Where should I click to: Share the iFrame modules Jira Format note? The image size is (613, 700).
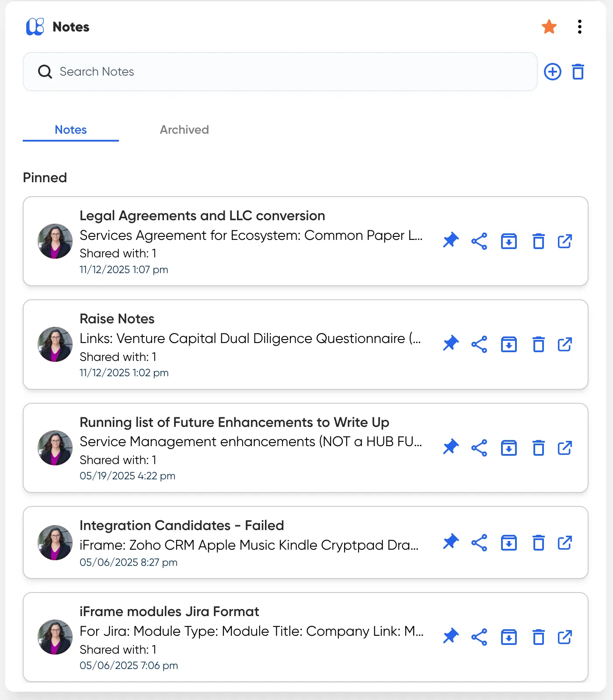479,637
